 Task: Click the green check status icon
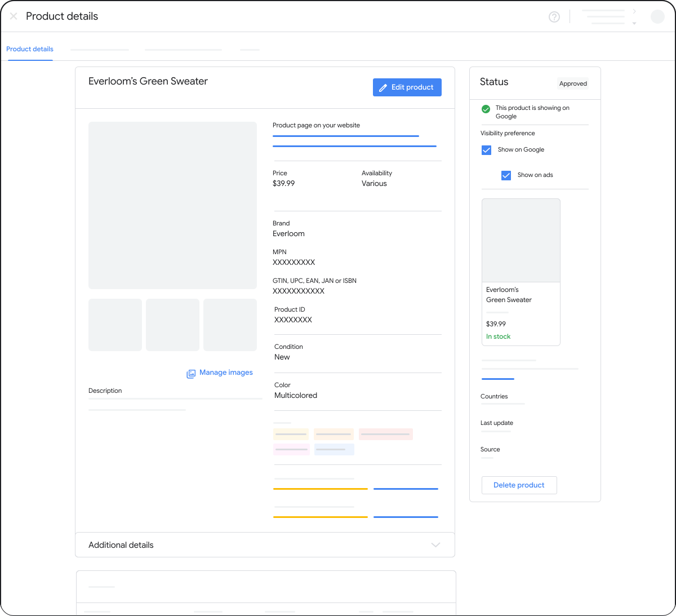click(486, 109)
